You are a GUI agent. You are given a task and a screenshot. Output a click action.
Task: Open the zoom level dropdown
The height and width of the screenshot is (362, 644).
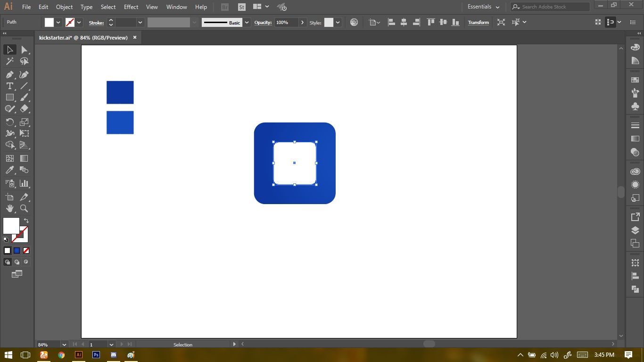[x=64, y=345]
